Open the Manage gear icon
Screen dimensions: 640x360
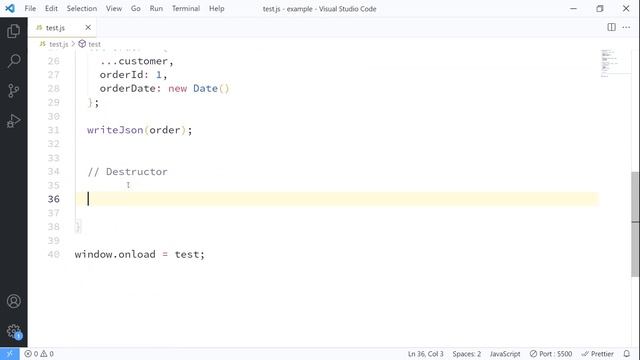14,331
